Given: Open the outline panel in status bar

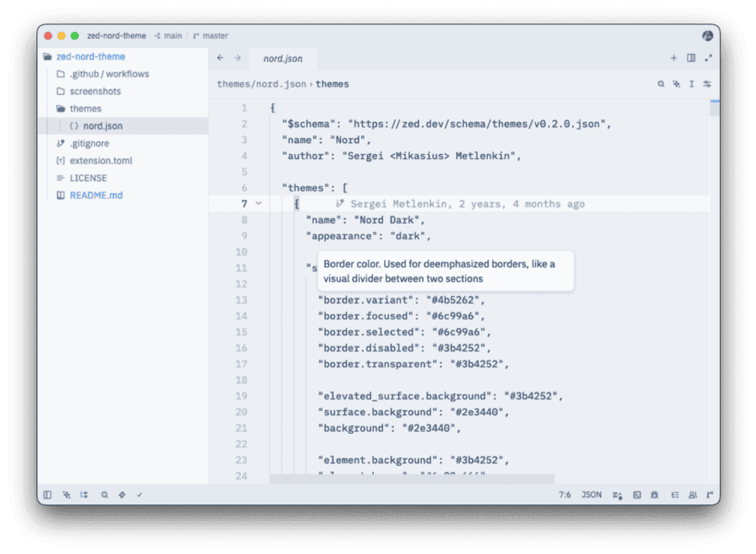Looking at the screenshot, I should coord(84,494).
